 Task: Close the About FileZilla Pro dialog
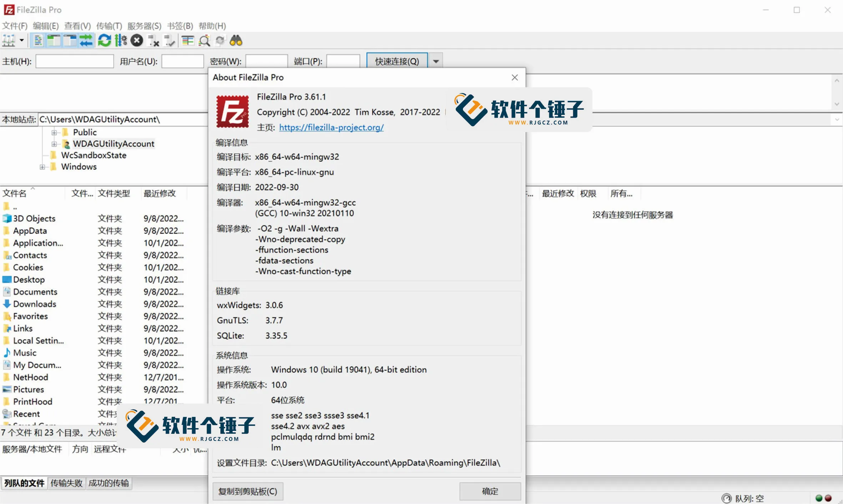515,77
